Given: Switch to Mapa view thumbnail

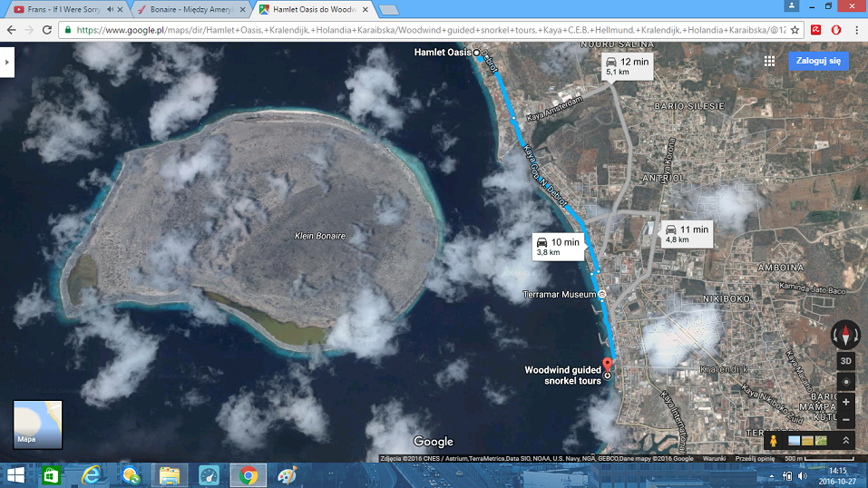Looking at the screenshot, I should tap(38, 425).
